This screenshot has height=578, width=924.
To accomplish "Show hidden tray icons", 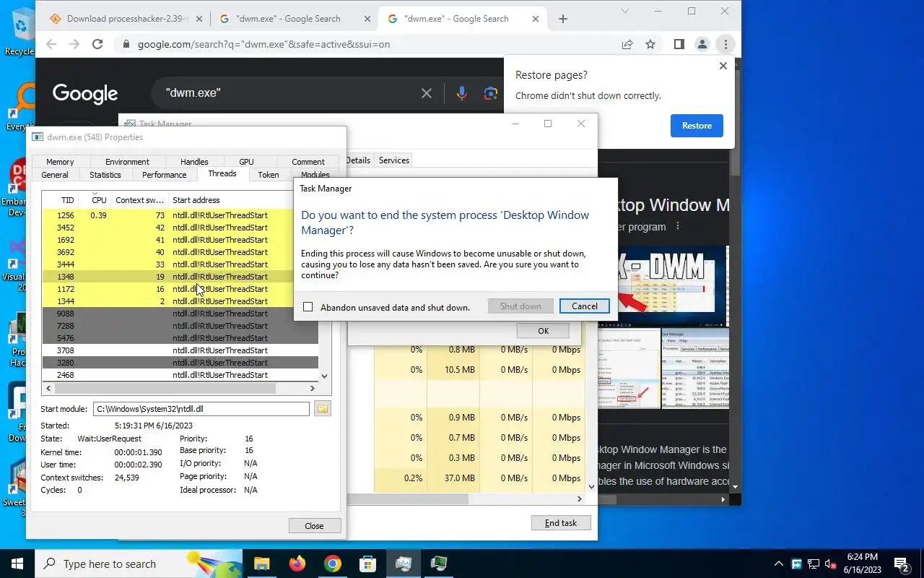I will coord(778,564).
